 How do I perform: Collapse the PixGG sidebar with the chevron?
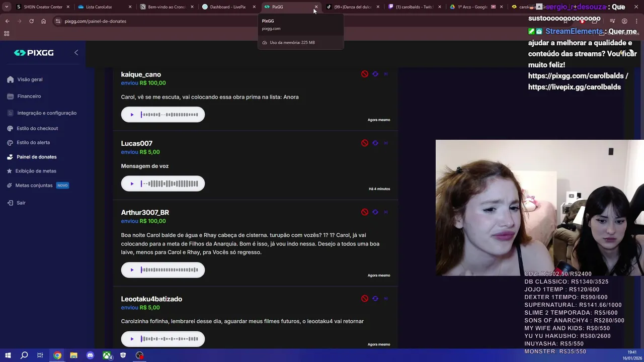point(76,52)
